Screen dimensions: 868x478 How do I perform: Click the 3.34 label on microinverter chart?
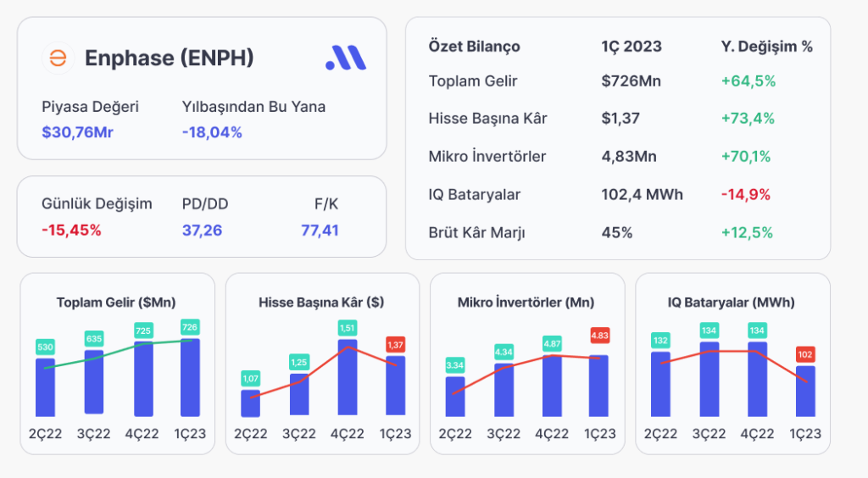[455, 365]
